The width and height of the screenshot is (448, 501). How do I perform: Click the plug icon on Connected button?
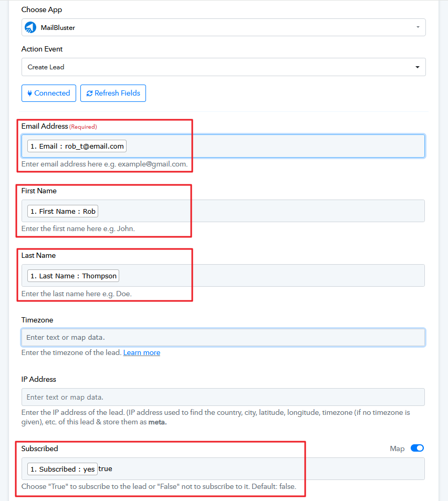pos(29,93)
